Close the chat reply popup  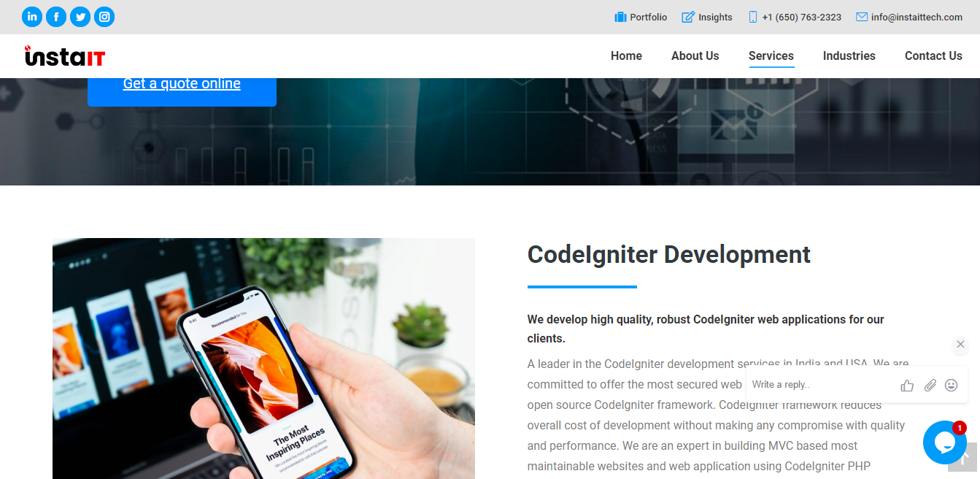960,344
